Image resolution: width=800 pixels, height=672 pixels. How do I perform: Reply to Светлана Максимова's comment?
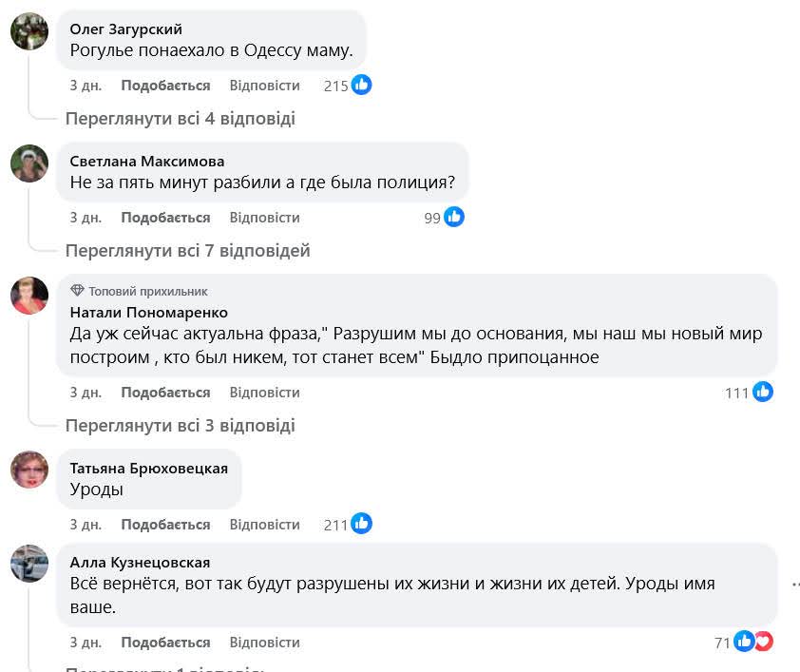pyautogui.click(x=264, y=218)
